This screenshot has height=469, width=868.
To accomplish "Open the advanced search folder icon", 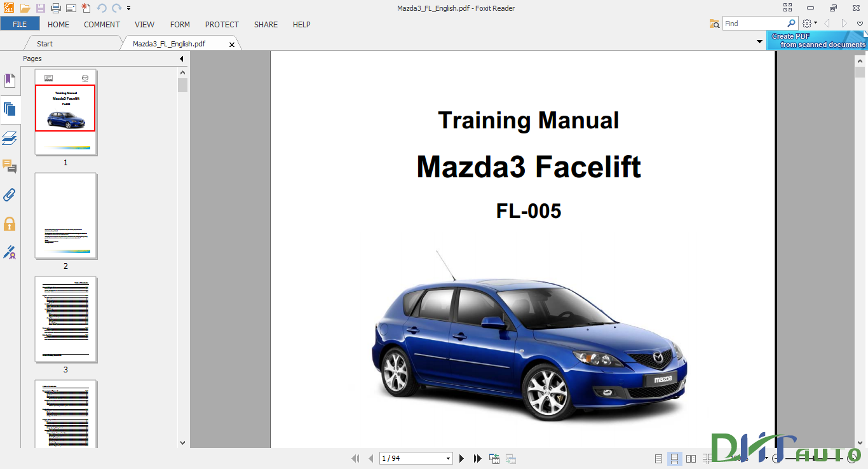I will tap(715, 24).
